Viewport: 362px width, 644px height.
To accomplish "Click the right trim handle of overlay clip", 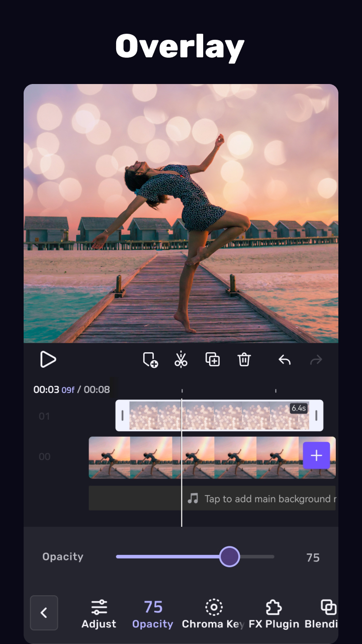I will click(x=316, y=416).
